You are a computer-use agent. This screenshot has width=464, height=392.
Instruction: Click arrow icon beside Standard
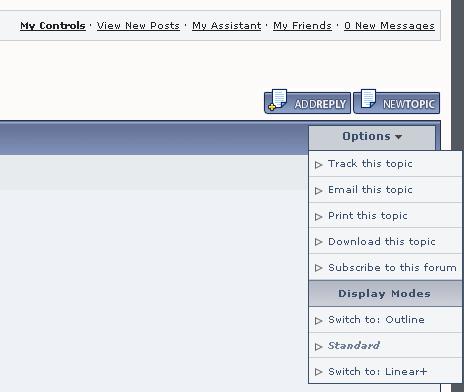coord(318,347)
